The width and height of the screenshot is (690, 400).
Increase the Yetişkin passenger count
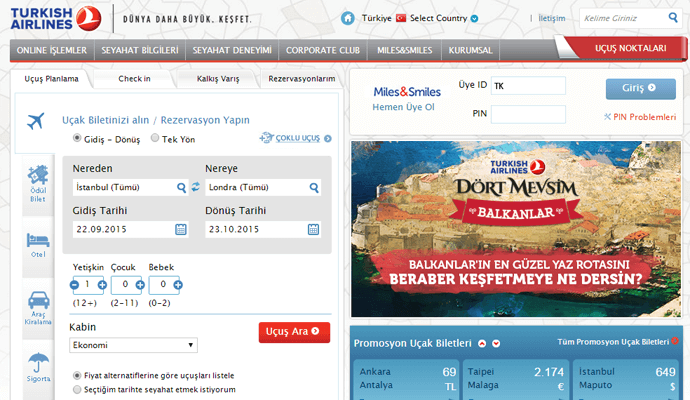click(x=102, y=285)
